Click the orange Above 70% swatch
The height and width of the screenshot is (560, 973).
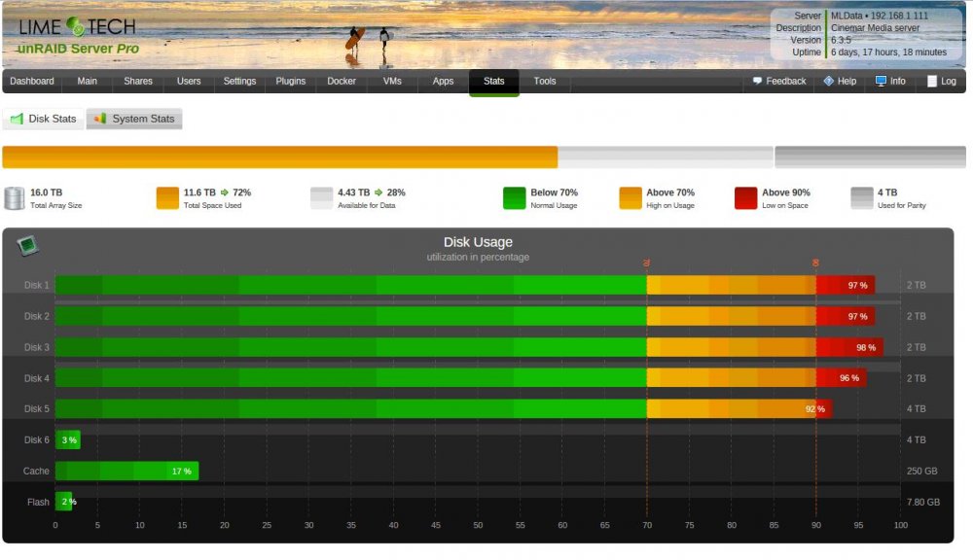(x=630, y=197)
